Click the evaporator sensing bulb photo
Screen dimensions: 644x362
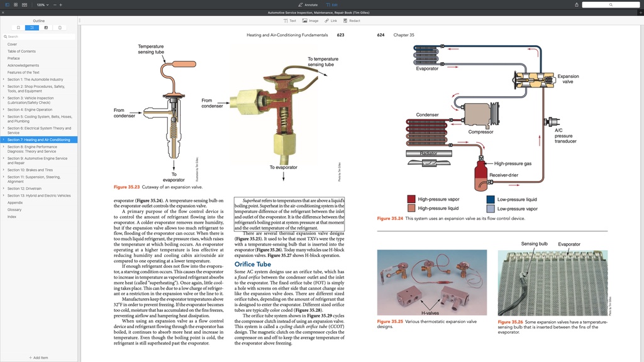point(552,283)
